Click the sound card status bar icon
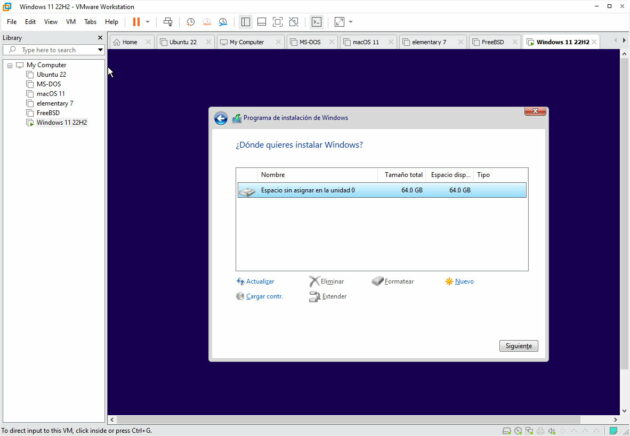The image size is (630, 436). (552, 431)
